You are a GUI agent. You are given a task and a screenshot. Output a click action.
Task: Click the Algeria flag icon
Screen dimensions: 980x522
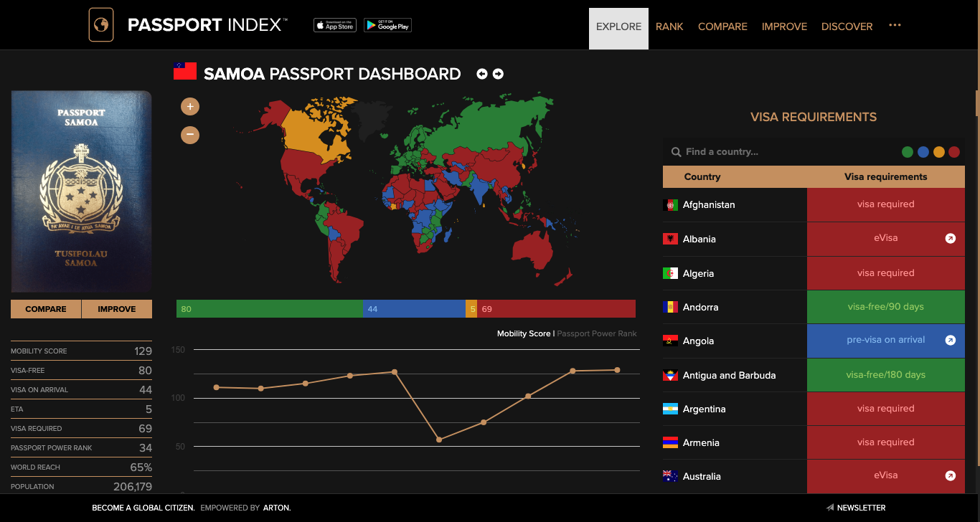coord(671,273)
